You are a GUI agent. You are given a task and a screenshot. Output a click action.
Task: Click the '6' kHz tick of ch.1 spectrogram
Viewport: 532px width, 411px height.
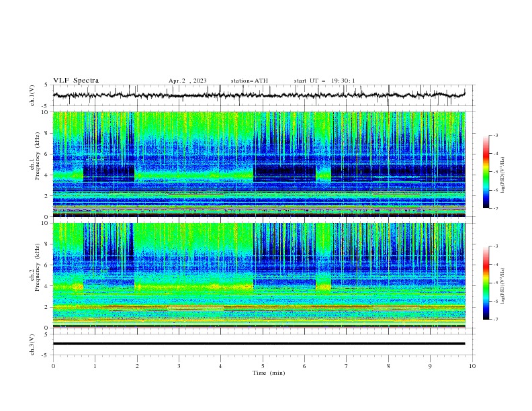(48, 154)
